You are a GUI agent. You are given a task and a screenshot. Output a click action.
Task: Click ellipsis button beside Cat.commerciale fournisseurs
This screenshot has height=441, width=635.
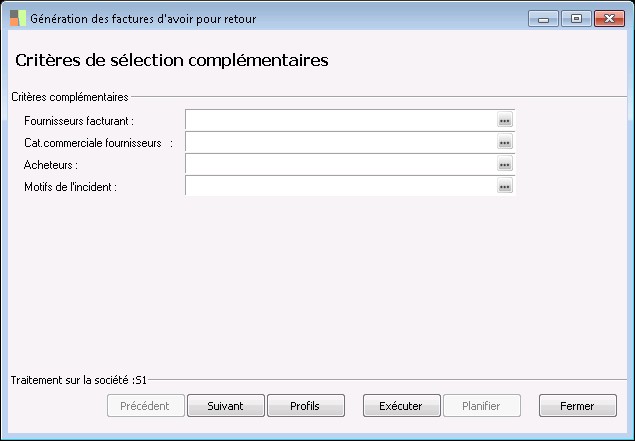pyautogui.click(x=505, y=143)
